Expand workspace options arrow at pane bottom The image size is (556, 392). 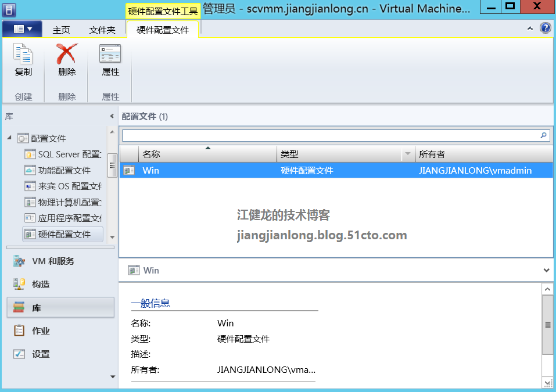coord(112,377)
